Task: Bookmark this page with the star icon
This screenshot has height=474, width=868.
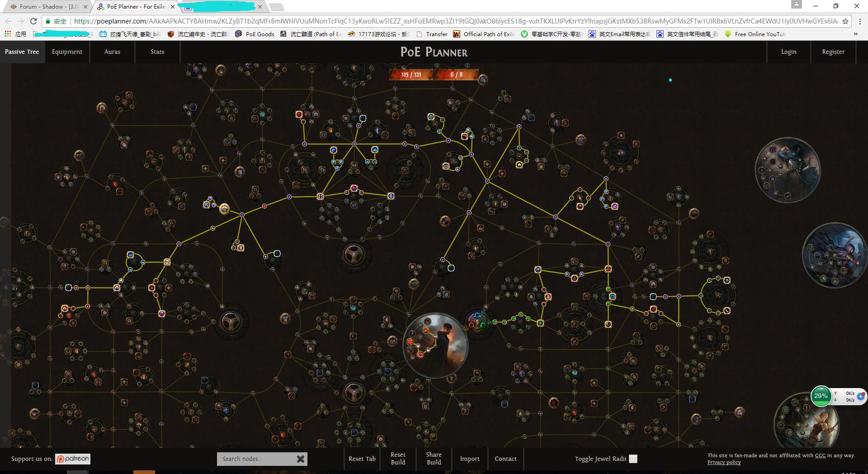Action: [x=845, y=21]
